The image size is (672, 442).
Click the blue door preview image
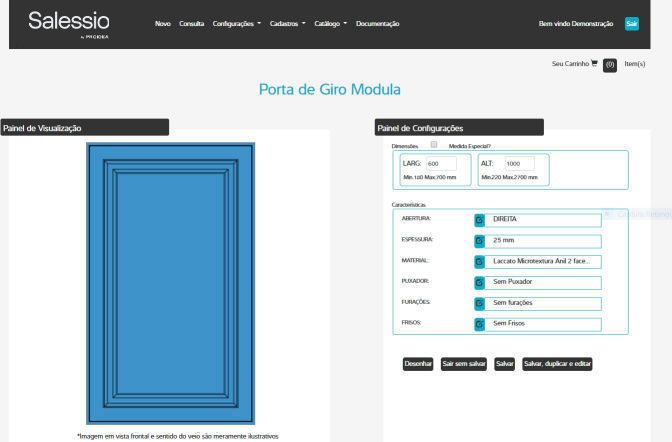pyautogui.click(x=170, y=284)
